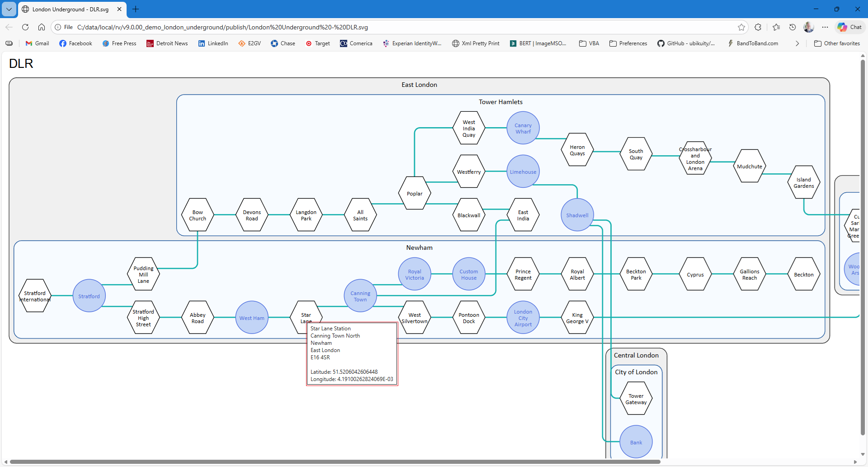
Task: Open the Other favorites folder
Action: pos(837,43)
